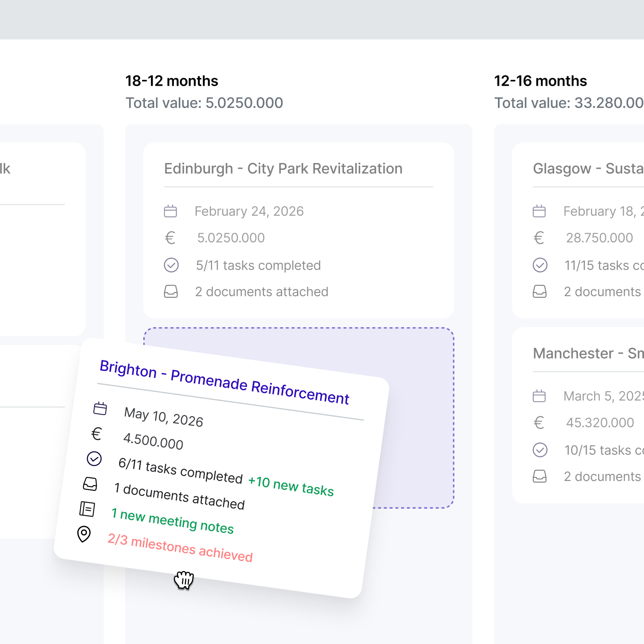The width and height of the screenshot is (644, 644).
Task: Click the euro icon on Manchester card
Action: click(x=539, y=423)
